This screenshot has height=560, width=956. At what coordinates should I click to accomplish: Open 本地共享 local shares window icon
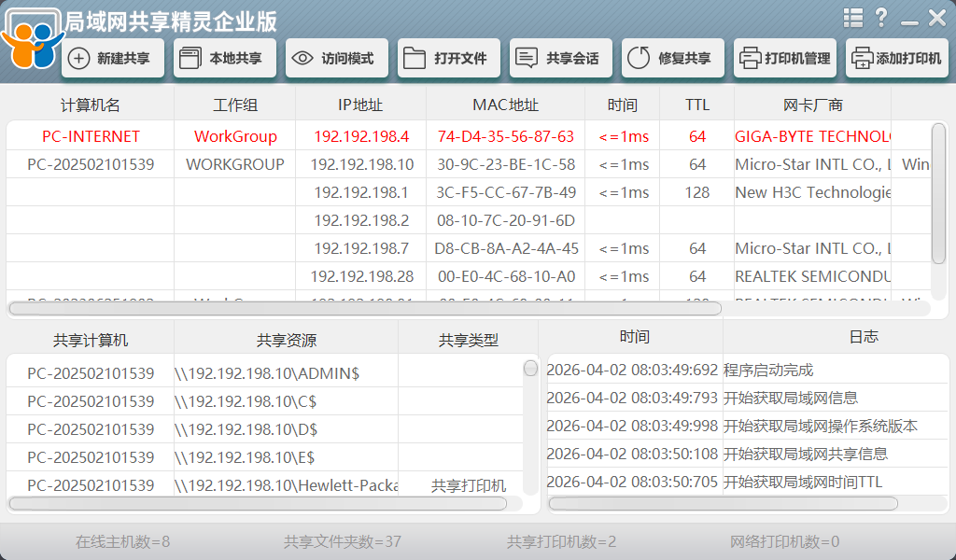189,58
